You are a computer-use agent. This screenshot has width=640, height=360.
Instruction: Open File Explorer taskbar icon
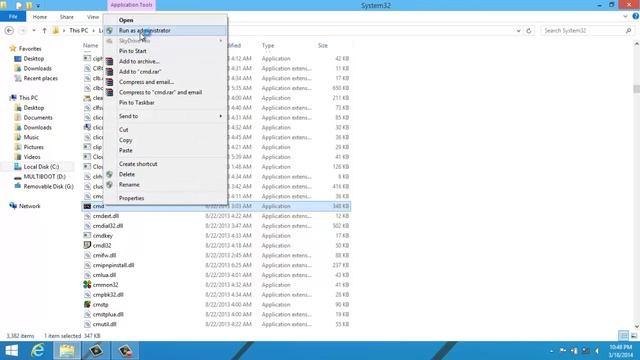click(67, 351)
